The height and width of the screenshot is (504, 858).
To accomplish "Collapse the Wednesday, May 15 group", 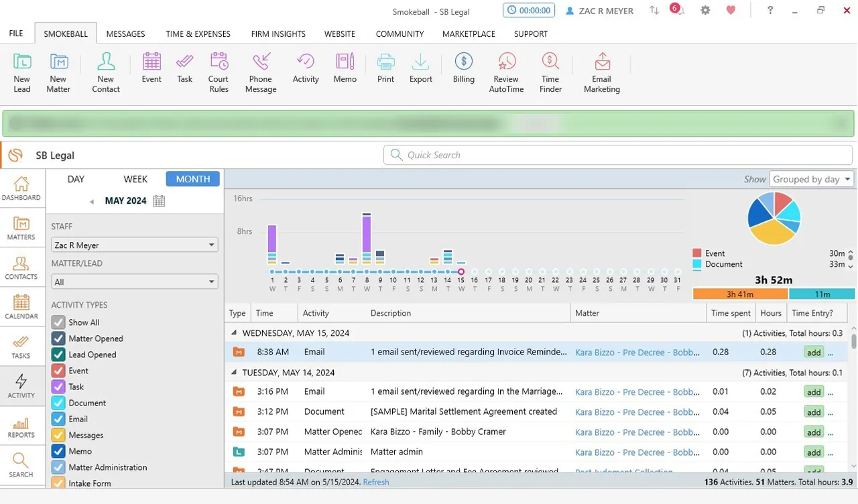I will pos(234,333).
